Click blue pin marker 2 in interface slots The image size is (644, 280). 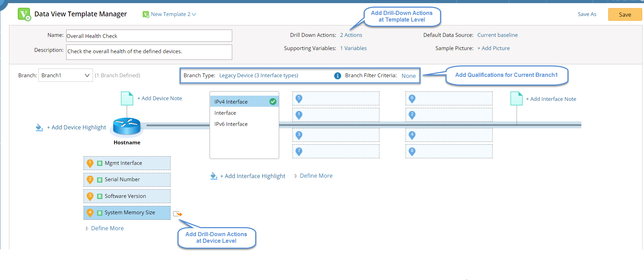[412, 115]
